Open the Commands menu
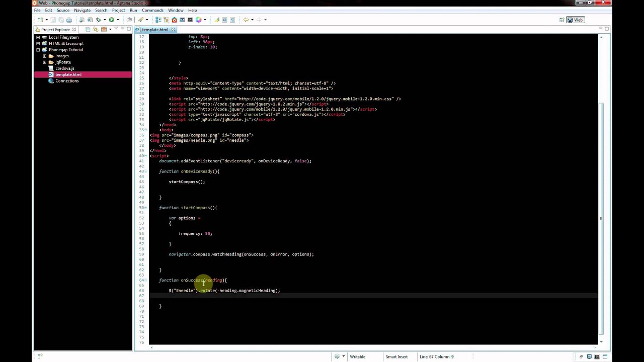The width and height of the screenshot is (644, 362). click(152, 10)
